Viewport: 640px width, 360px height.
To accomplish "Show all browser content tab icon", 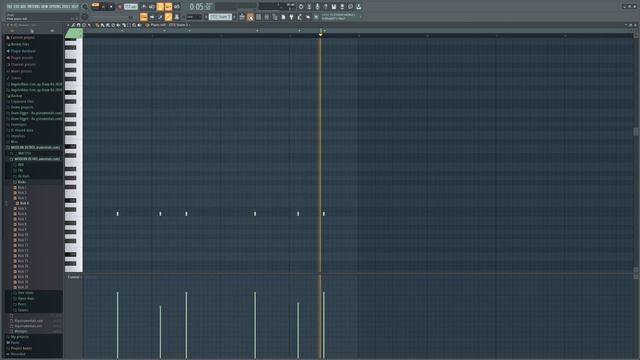I will pos(12,31).
